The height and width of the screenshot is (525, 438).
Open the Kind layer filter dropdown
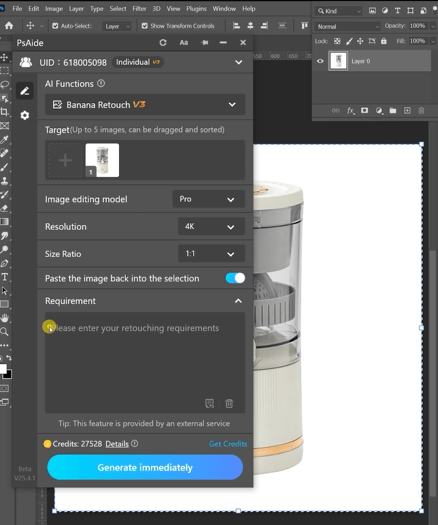point(339,11)
